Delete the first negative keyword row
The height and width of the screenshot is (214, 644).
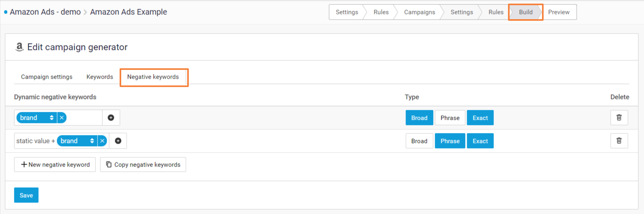619,118
